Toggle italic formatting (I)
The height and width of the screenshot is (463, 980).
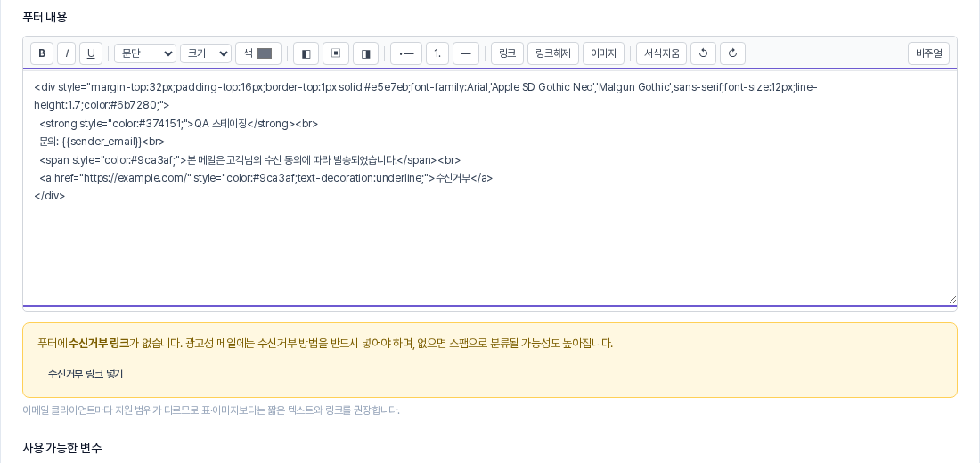[66, 53]
